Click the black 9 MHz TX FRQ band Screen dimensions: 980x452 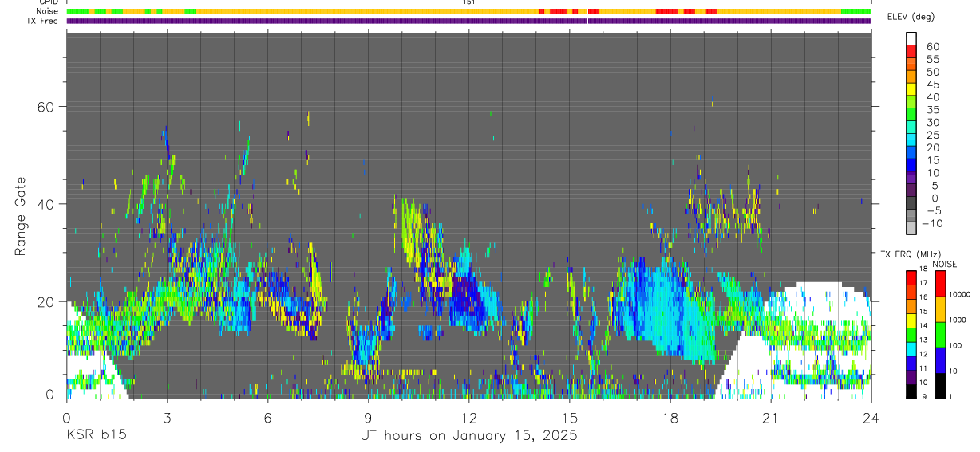(912, 391)
